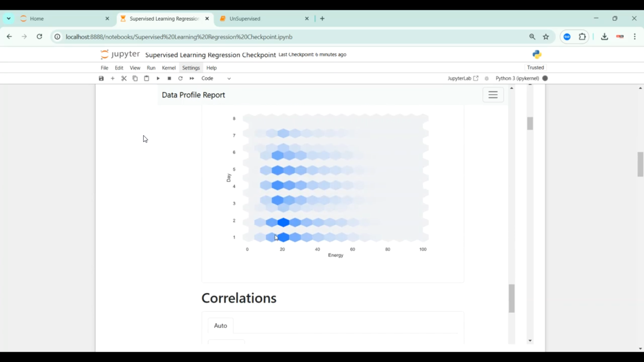Reload the current browser page
Image resolution: width=644 pixels, height=362 pixels.
pos(39,37)
